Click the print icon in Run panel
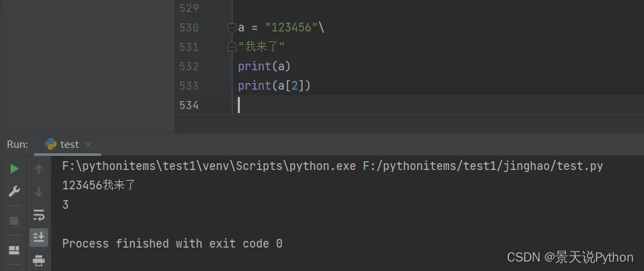This screenshot has height=271, width=644. click(39, 260)
